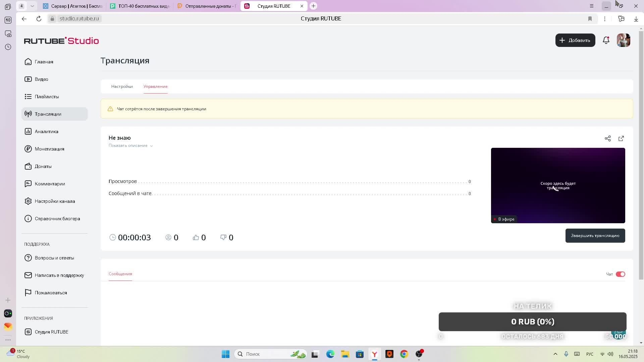Open the profile avatar menu

pyautogui.click(x=623, y=40)
